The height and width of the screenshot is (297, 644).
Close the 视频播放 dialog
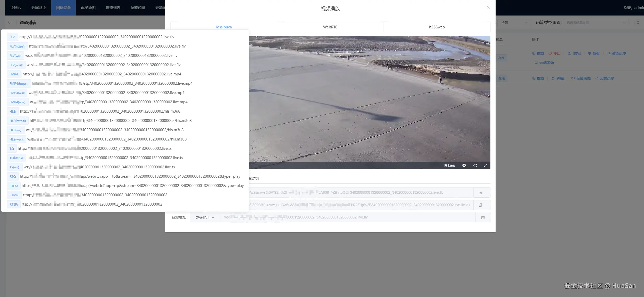coord(488,7)
